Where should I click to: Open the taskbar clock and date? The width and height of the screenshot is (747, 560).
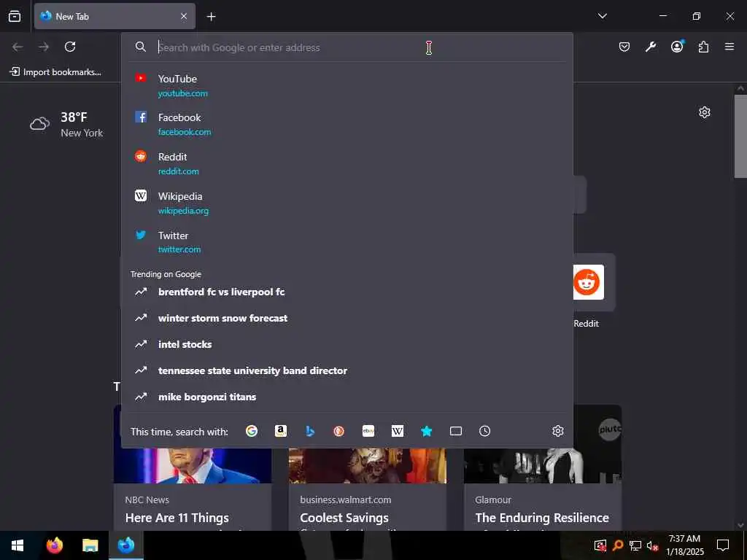click(684, 545)
